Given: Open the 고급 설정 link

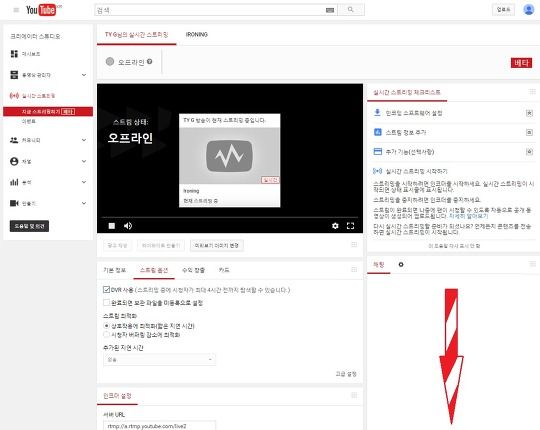Looking at the screenshot, I should [346, 374].
